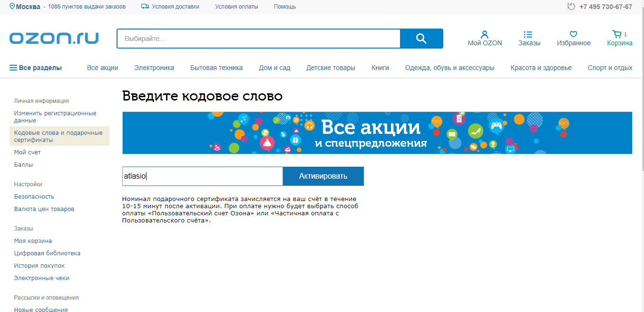Screen dimensions: 644x312
Task: Click the delivery truck Условия доставки icon
Action: pyautogui.click(x=145, y=7)
